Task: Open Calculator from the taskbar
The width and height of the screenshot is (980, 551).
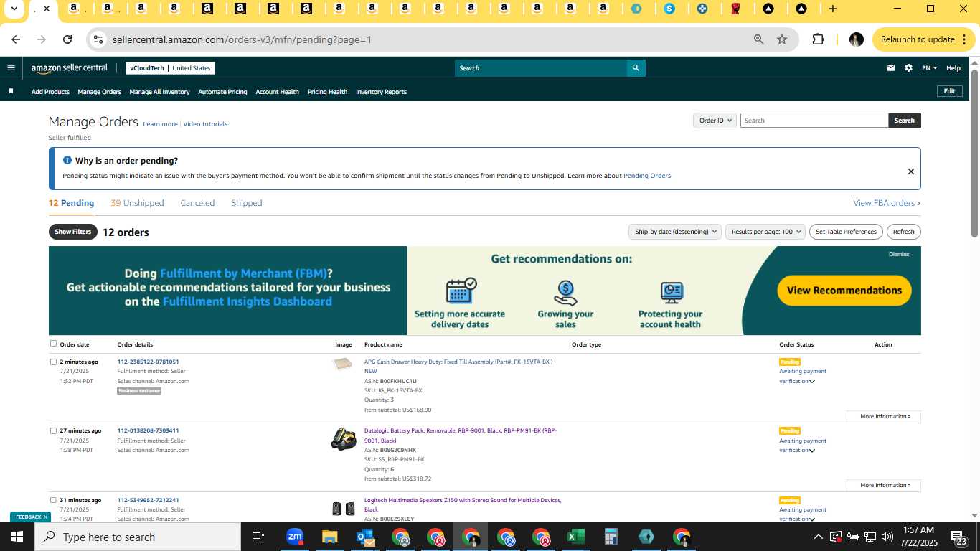Action: pos(611,537)
